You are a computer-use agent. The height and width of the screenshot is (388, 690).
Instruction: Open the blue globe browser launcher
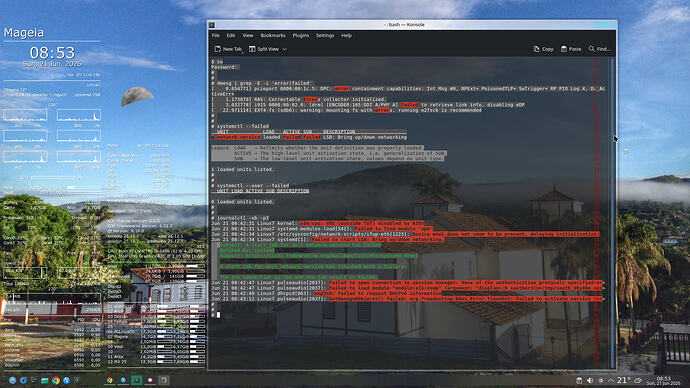[x=66, y=380]
